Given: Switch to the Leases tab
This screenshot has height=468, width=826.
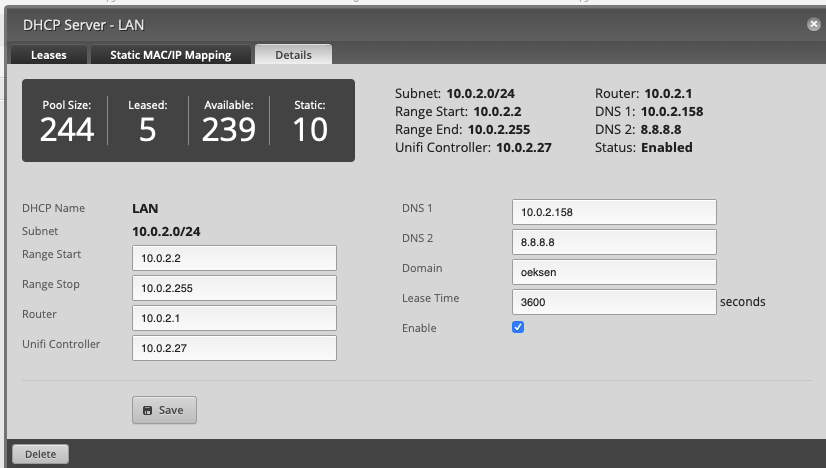Looking at the screenshot, I should pos(49,55).
